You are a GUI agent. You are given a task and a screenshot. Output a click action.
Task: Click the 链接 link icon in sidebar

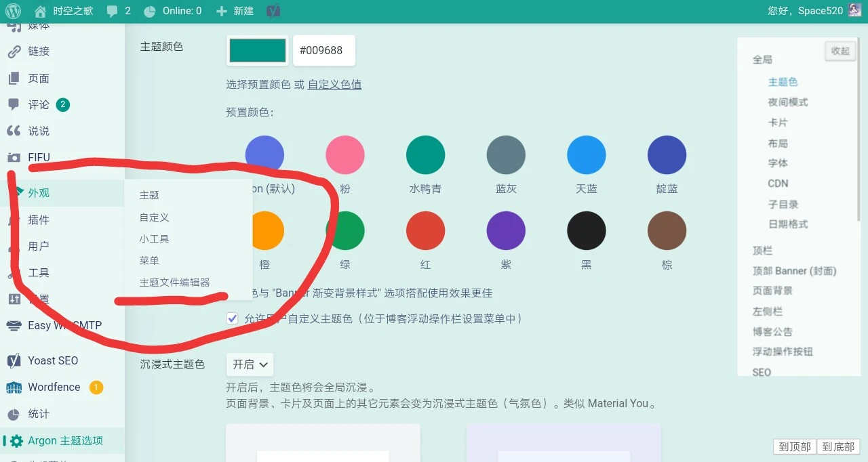[x=14, y=51]
